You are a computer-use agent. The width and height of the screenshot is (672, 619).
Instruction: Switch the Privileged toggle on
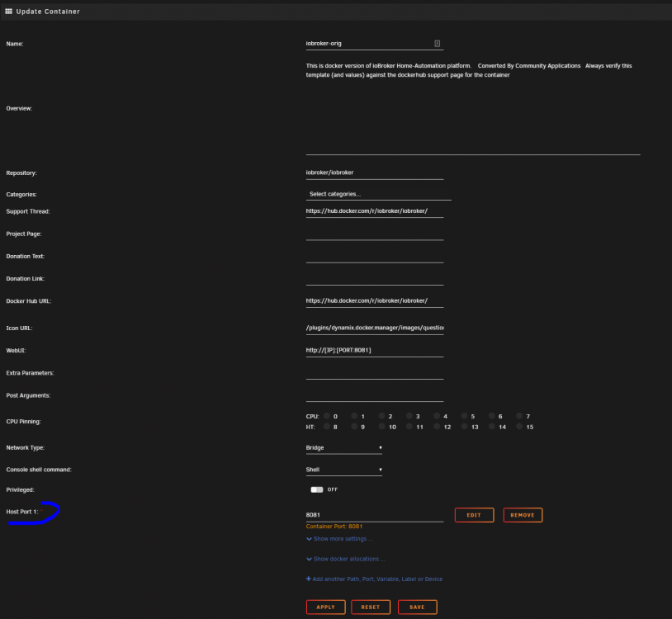[x=317, y=489]
